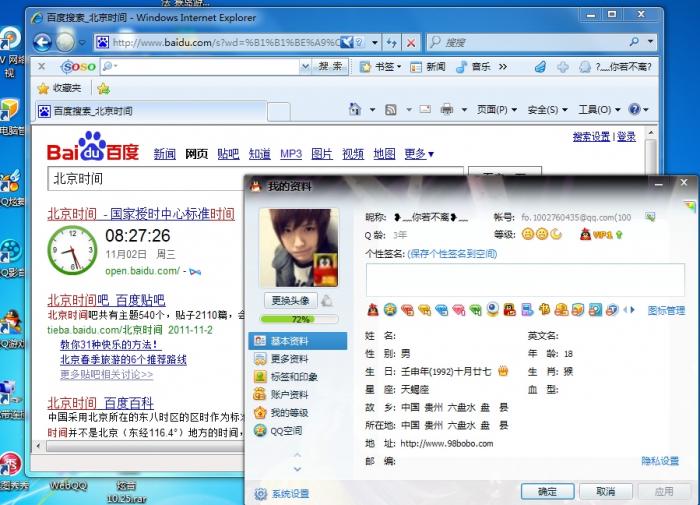The height and width of the screenshot is (505, 700).
Task: Click 隐私设置 link
Action: 660,461
